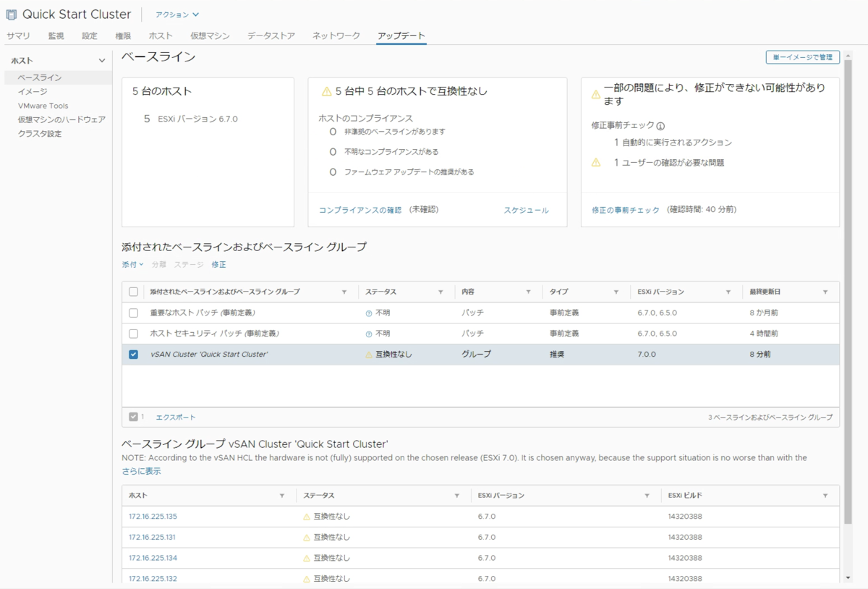Click filter icon on 最終更新日 column
Viewport: 868px width, 589px height.
(825, 292)
